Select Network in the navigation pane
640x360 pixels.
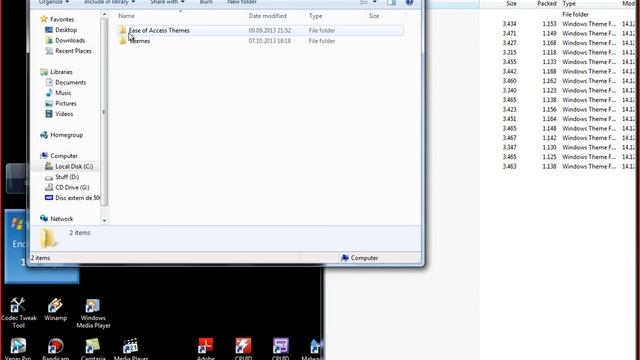(62, 219)
